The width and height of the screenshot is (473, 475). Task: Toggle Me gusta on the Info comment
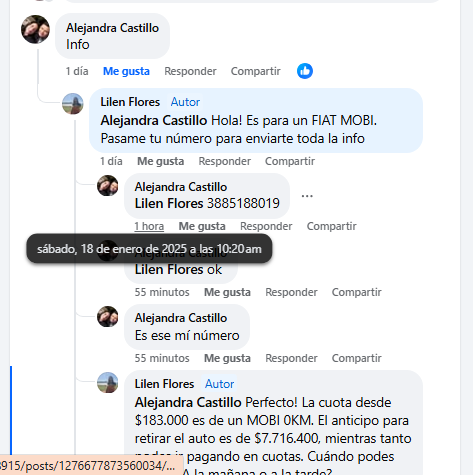(x=126, y=71)
